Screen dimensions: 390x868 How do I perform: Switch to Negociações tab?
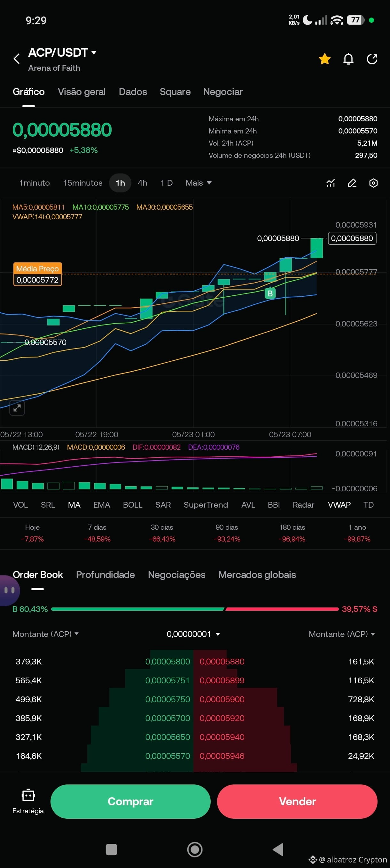(x=177, y=575)
